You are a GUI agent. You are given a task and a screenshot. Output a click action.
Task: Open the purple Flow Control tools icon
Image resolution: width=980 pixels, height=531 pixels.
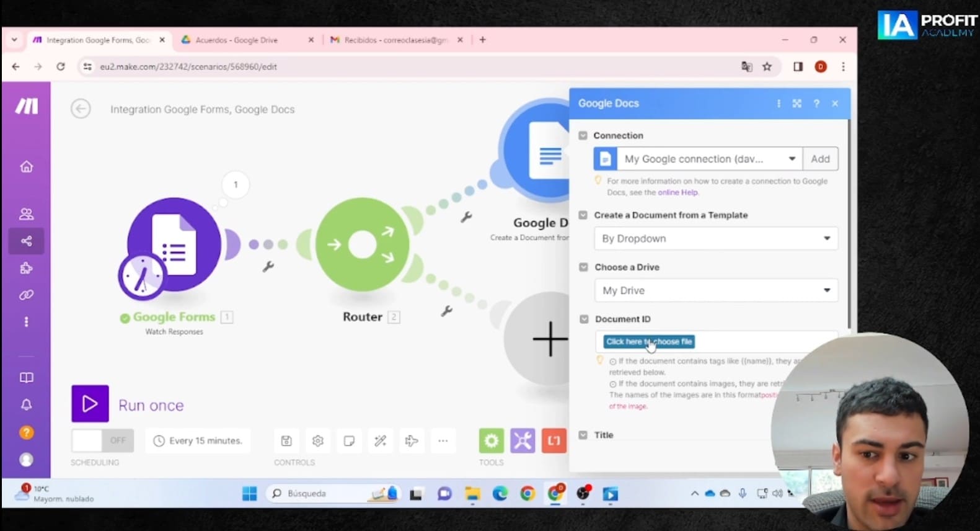pos(523,440)
